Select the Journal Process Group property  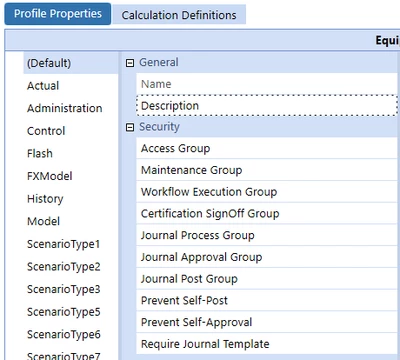pos(267,235)
